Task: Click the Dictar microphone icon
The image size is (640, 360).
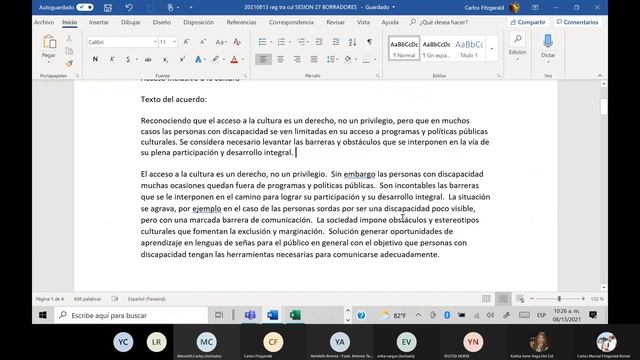Action: (x=548, y=42)
